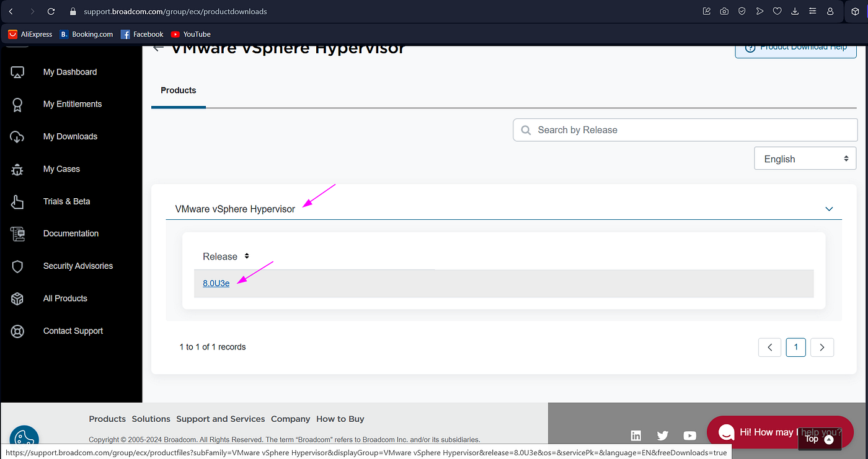The width and height of the screenshot is (868, 459).
Task: Open My Dashboard in sidebar
Action: coord(70,72)
